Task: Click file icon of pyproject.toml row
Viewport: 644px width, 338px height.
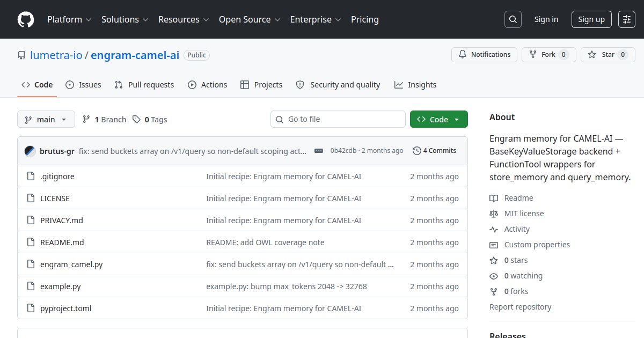Action: (31, 308)
